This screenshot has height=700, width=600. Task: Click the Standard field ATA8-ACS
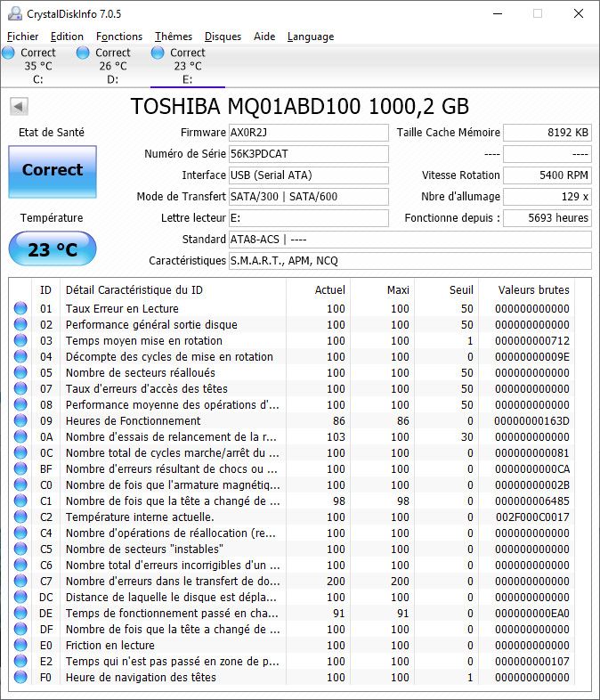point(410,240)
